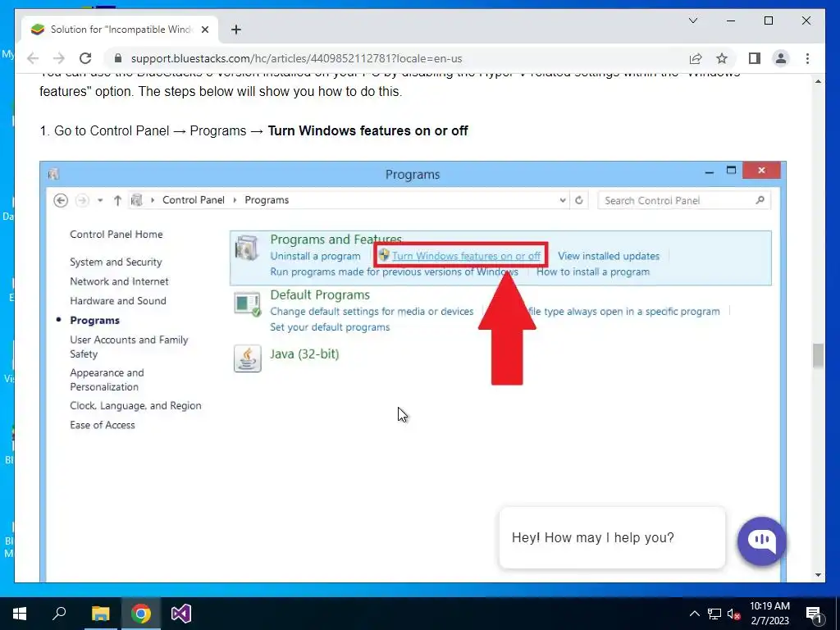
Task: Click the Programs and Features icon in the screenshot
Action: coord(247,249)
